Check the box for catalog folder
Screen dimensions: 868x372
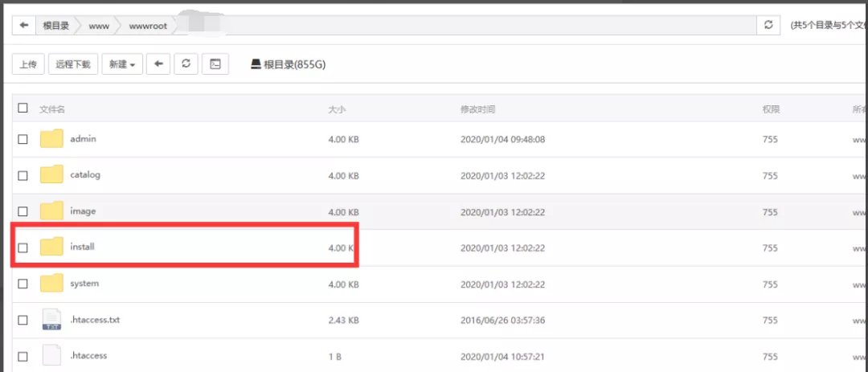click(23, 175)
